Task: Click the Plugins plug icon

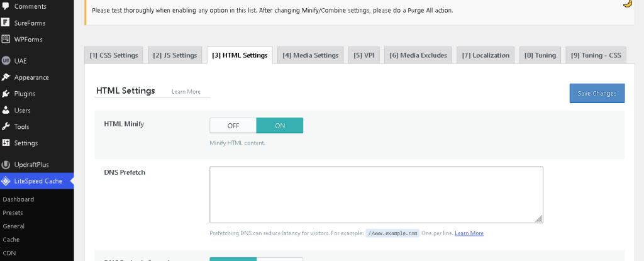Action: (6, 94)
